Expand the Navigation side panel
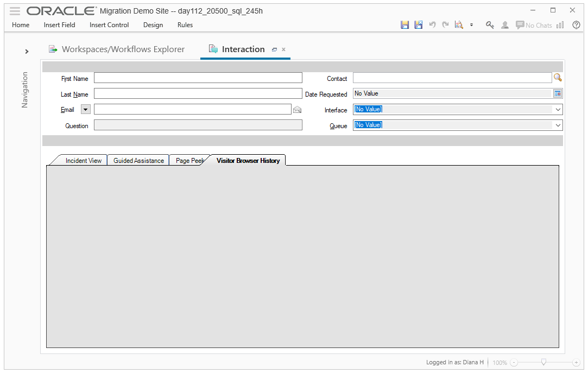Viewport: 588px width, 373px height. [27, 52]
